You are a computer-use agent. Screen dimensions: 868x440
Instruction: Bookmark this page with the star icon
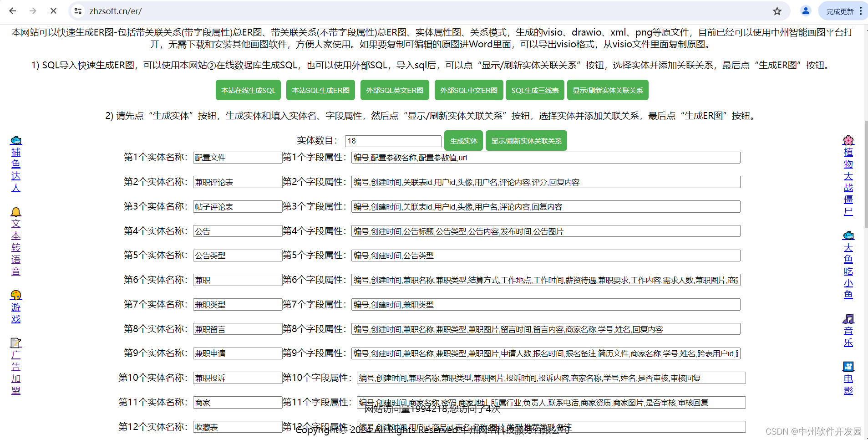777,11
